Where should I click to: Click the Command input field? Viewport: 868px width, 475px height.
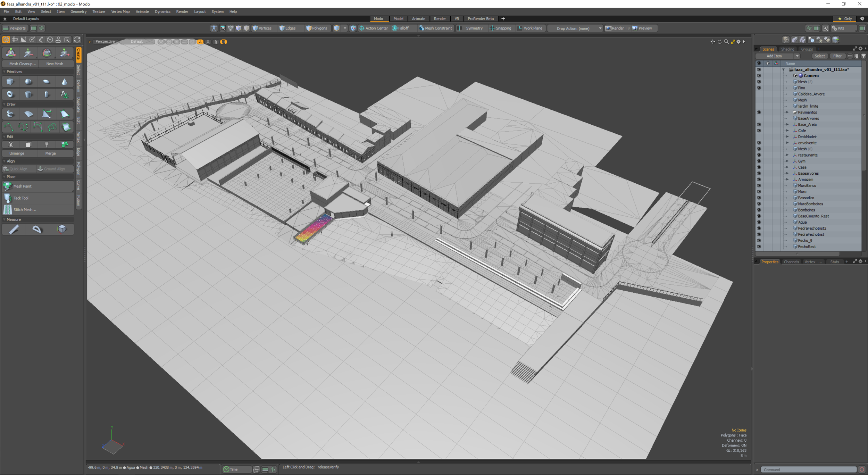pos(808,469)
